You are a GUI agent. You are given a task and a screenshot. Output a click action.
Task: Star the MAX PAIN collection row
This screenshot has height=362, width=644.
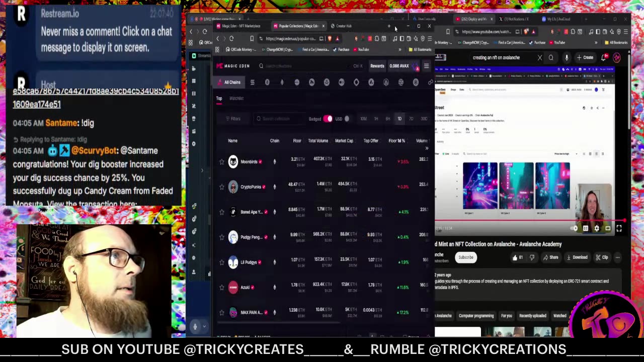[222, 313]
